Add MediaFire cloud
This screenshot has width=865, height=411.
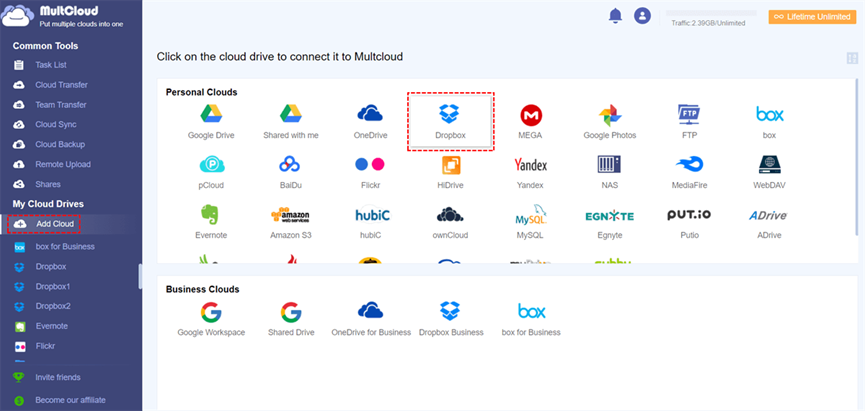point(690,172)
